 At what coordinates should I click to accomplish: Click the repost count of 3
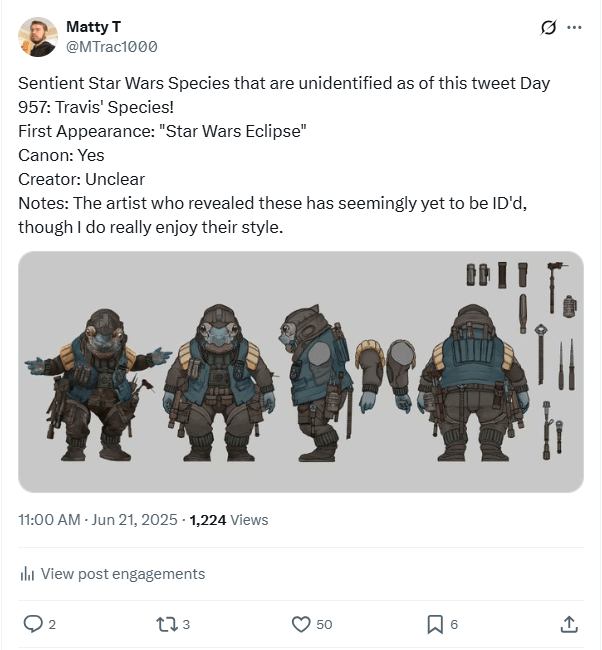click(186, 625)
